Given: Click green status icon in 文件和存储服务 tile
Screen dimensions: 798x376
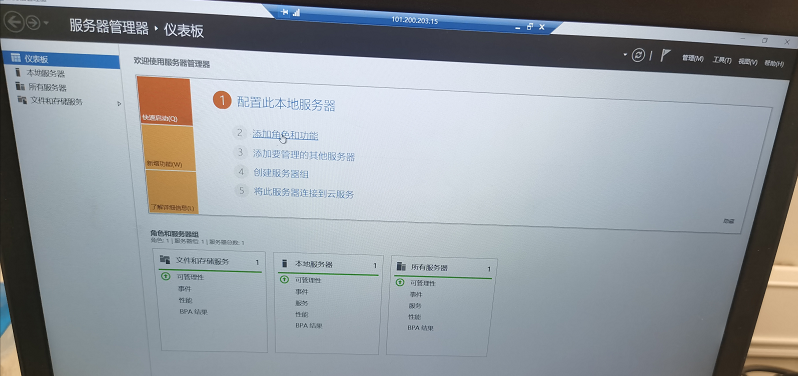Looking at the screenshot, I should 165,276.
